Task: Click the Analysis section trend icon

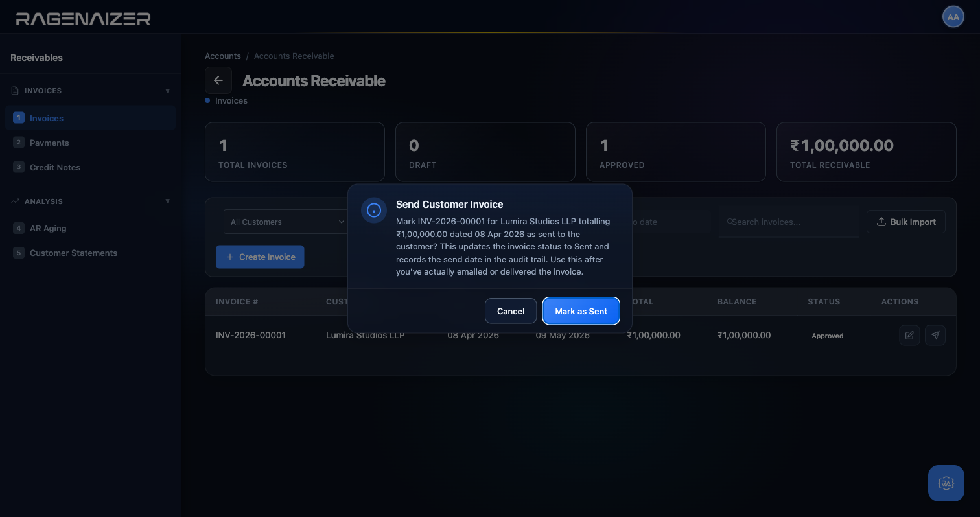Action: (x=15, y=201)
